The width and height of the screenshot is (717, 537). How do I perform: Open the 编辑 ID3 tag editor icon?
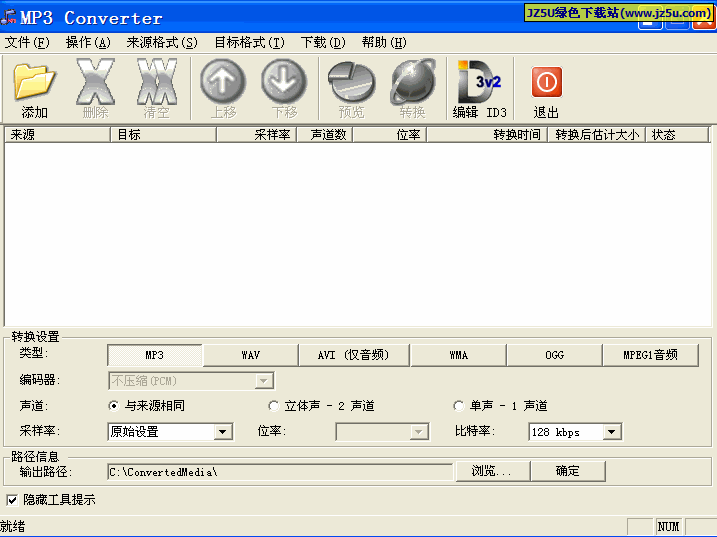[x=479, y=82]
